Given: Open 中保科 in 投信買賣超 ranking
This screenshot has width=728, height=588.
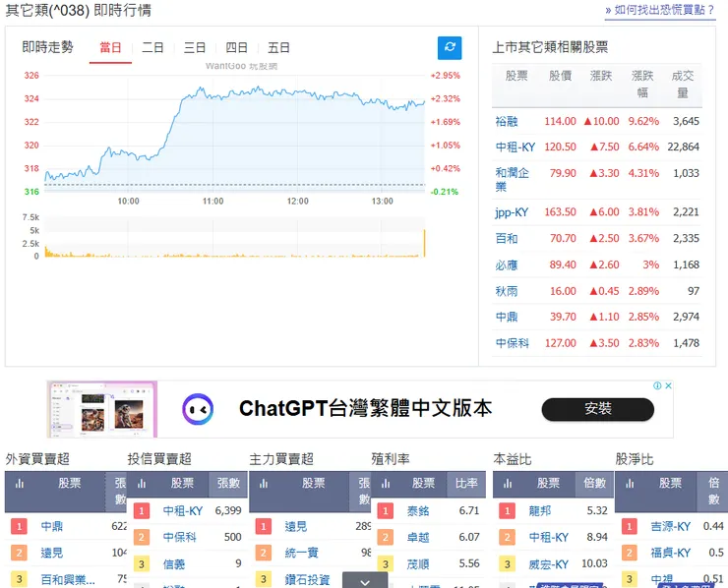Looking at the screenshot, I should click(x=180, y=538).
